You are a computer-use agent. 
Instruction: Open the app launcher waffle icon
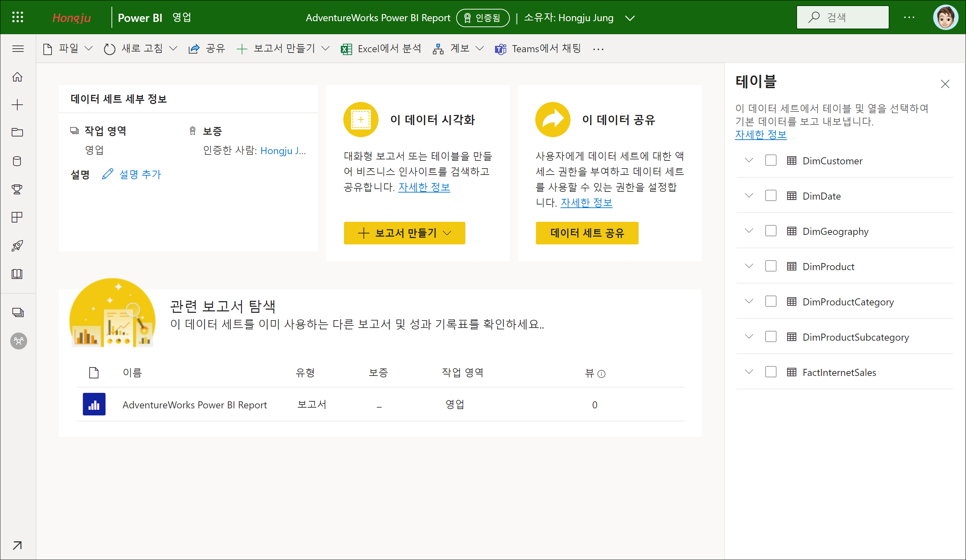click(x=18, y=17)
